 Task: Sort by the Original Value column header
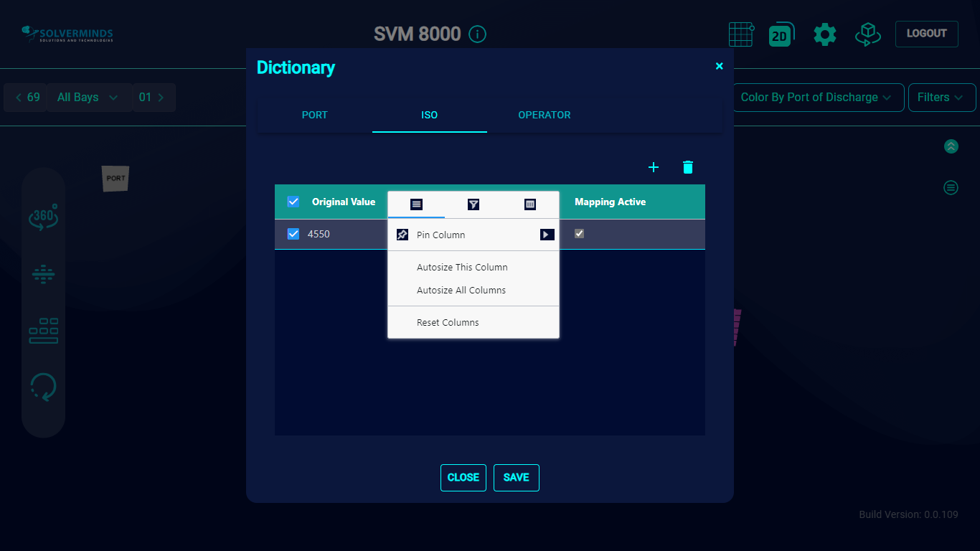[344, 202]
